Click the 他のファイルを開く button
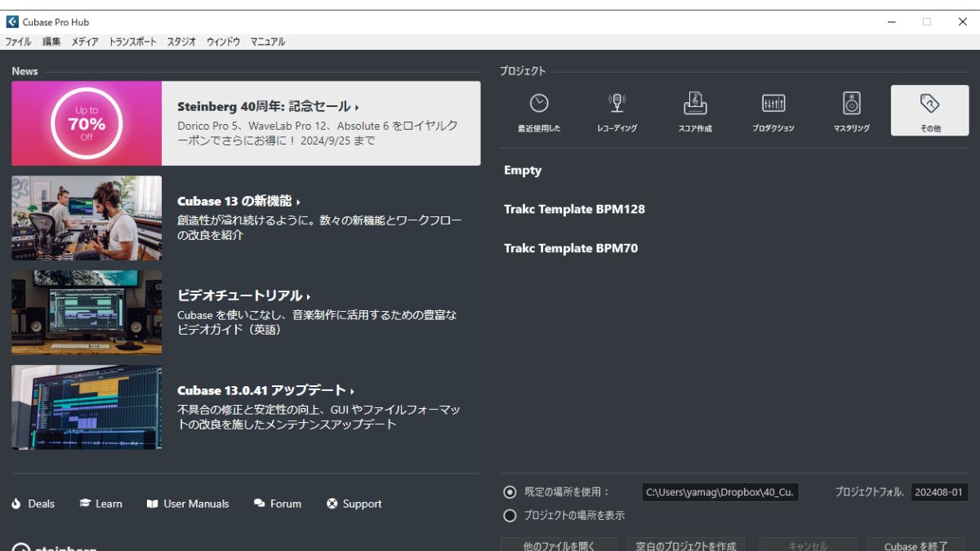Screen dimensions: 980x551 pyautogui.click(x=559, y=544)
